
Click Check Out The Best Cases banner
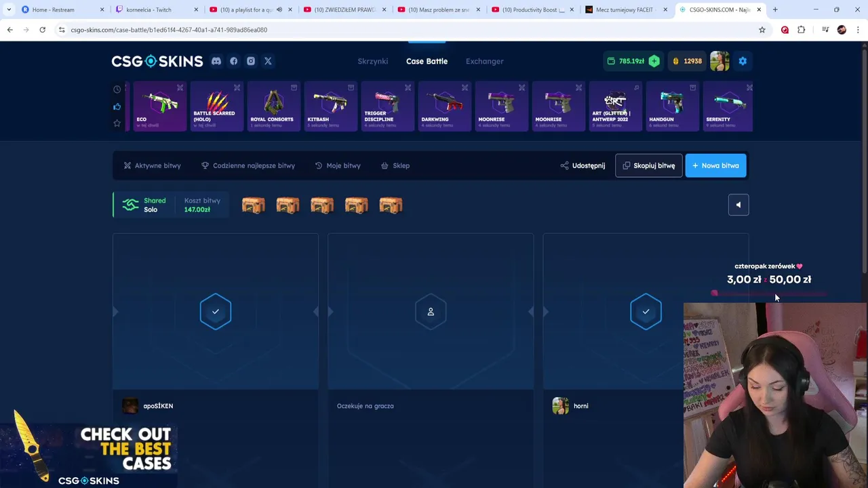click(89, 449)
